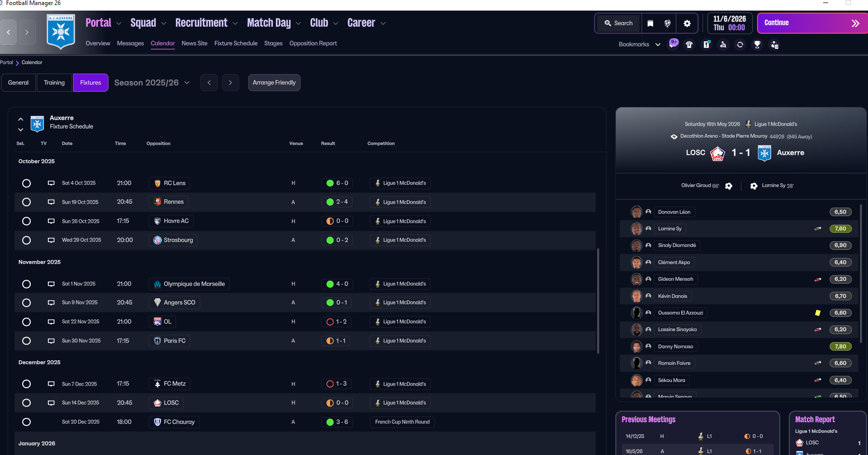This screenshot has height=455, width=868.
Task: Open the scouting magnifier shortcut icon
Action: [x=723, y=44]
